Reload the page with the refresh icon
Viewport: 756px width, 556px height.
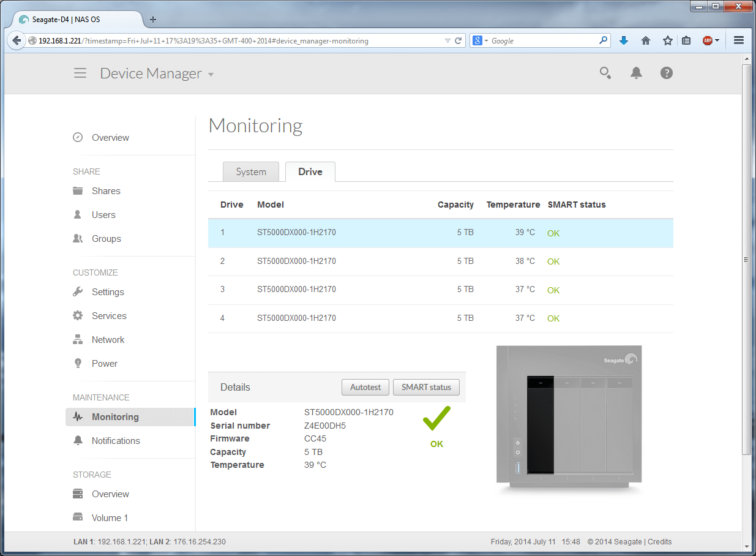pyautogui.click(x=458, y=41)
